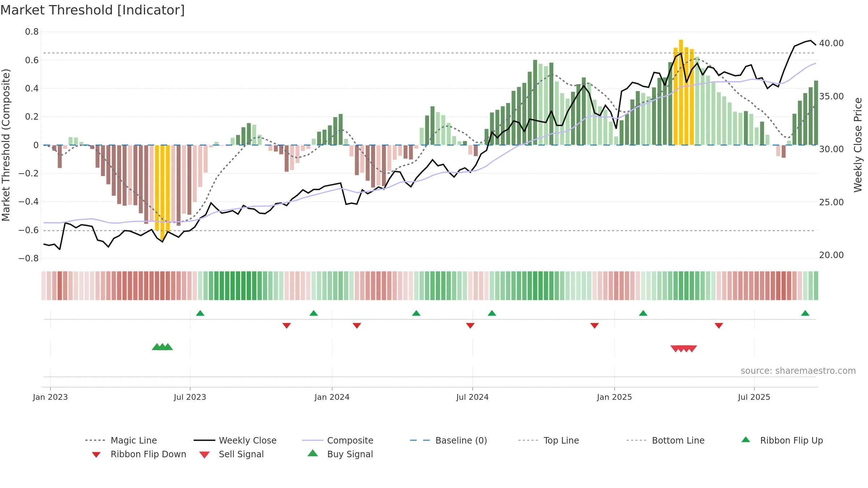Click the source: sharemaestro.com text
This screenshot has width=868, height=488.
798,371
